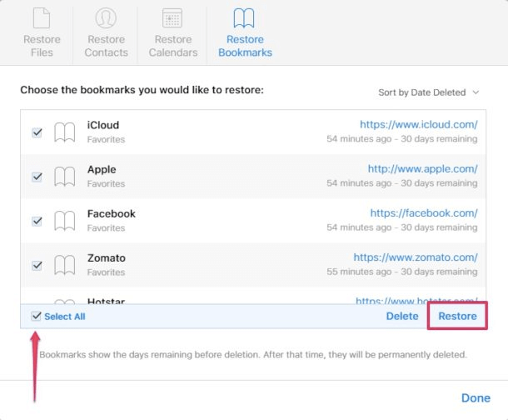
Task: Switch to the Restore Contacts tab
Action: 107,32
